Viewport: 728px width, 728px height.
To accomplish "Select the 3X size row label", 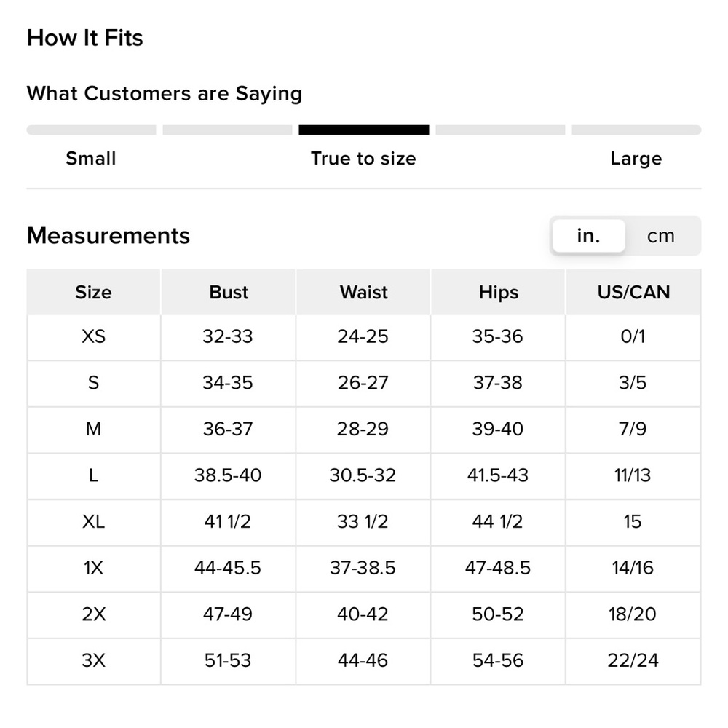I will (x=93, y=660).
